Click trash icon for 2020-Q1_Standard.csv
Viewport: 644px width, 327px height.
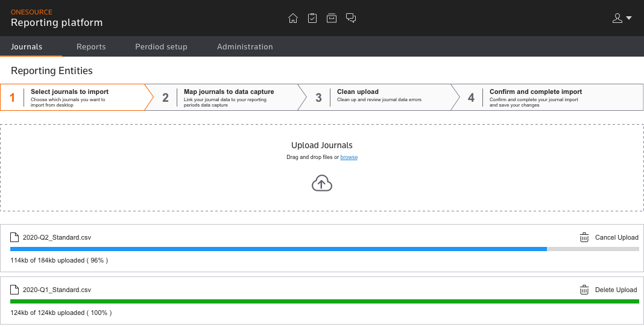[584, 290]
